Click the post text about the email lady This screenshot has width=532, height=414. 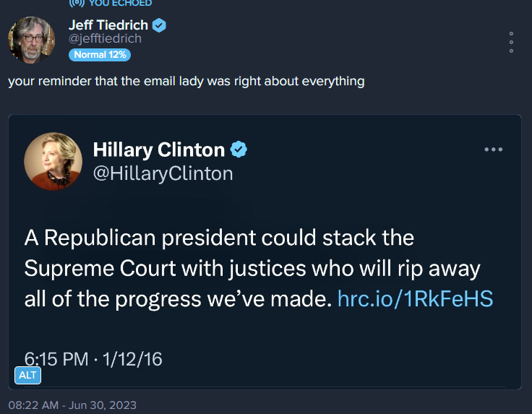pos(186,81)
